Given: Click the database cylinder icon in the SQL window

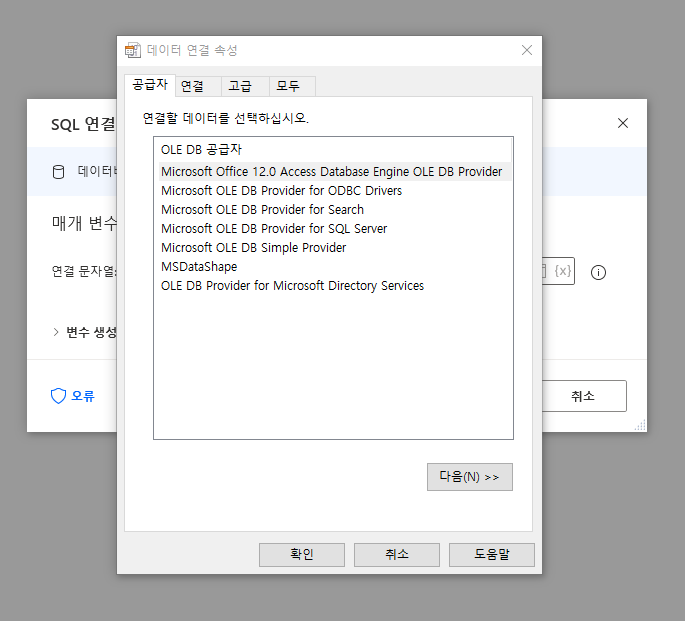Looking at the screenshot, I should tap(58, 172).
